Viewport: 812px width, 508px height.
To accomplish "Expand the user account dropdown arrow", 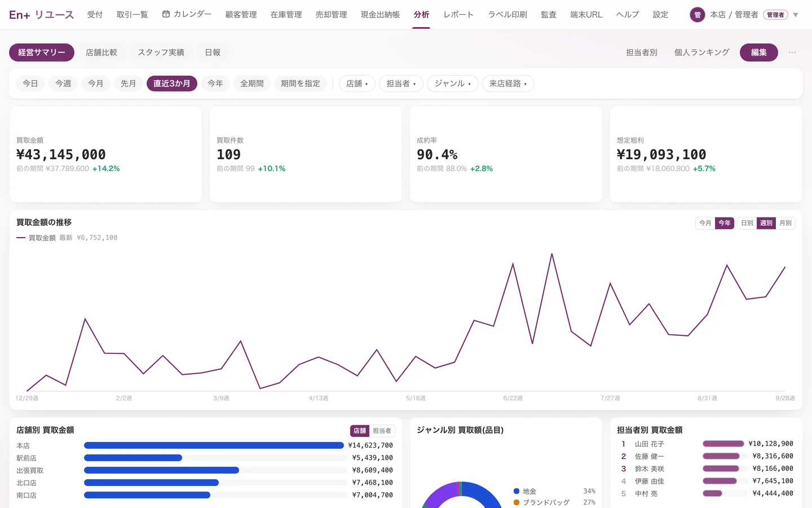I will [x=796, y=15].
